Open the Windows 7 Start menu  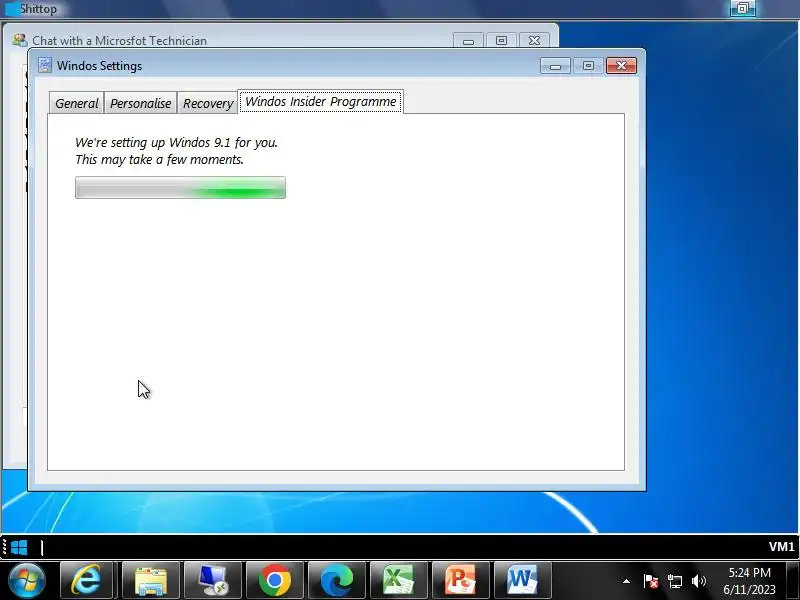(27, 581)
